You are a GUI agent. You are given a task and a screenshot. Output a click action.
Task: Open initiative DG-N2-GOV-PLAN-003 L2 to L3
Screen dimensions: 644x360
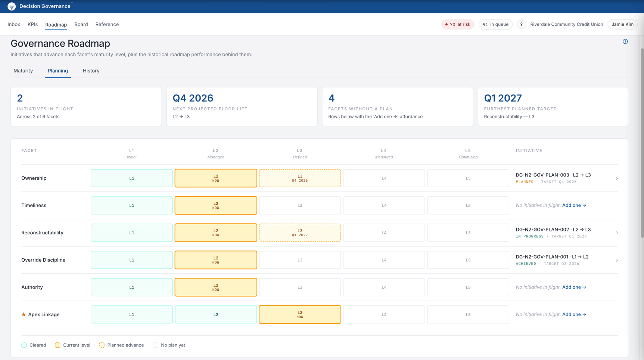point(553,175)
